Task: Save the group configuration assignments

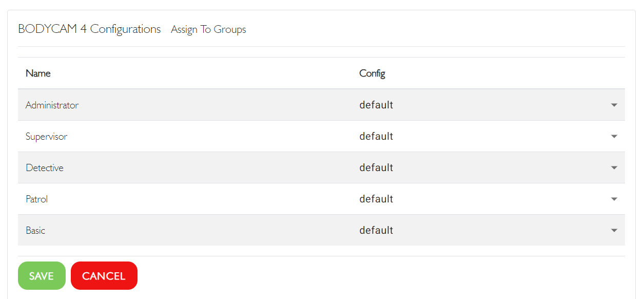Action: [42, 276]
